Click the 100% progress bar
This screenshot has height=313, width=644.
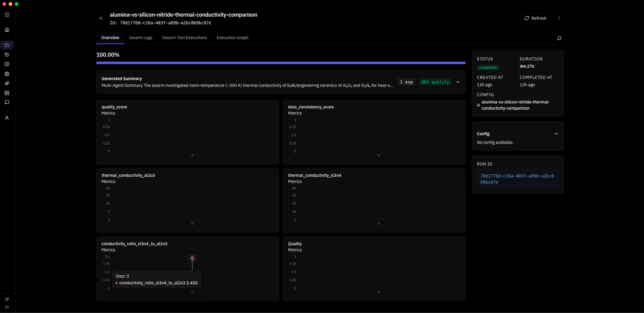pos(281,63)
